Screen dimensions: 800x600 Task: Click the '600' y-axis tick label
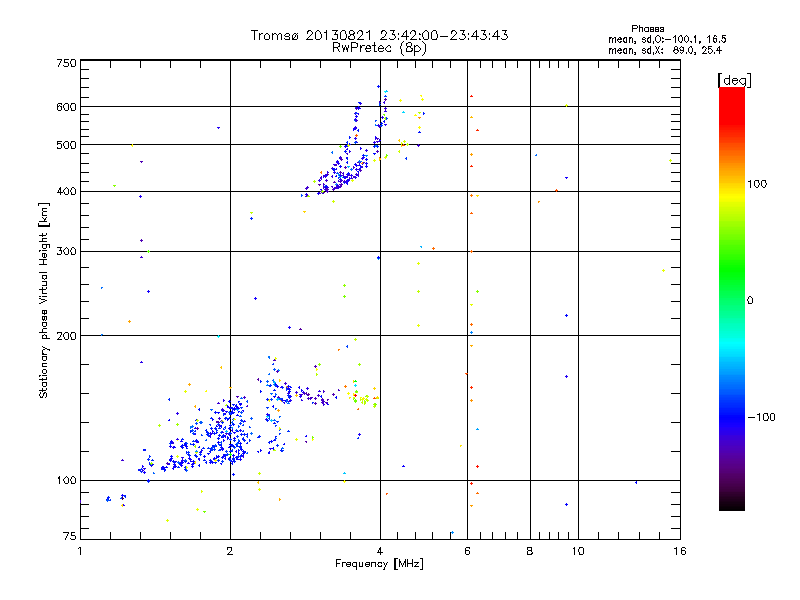click(66, 107)
